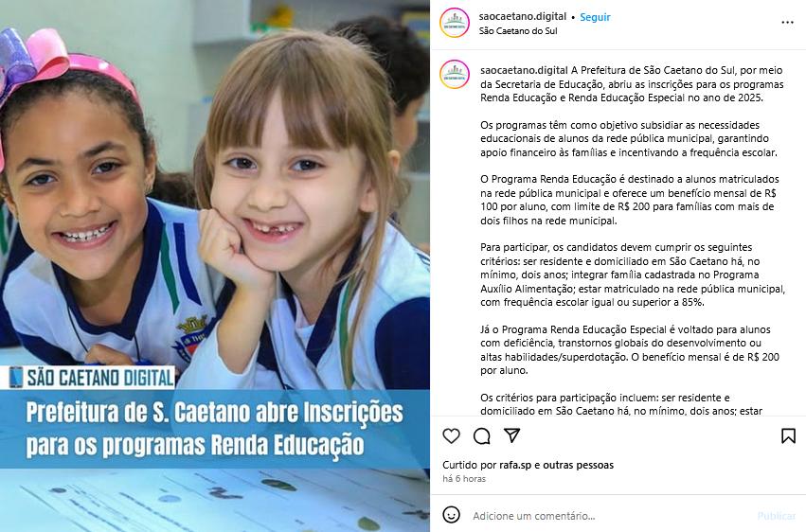Open the rafa.sp profile from likes
The height and width of the screenshot is (532, 806).
coord(515,465)
